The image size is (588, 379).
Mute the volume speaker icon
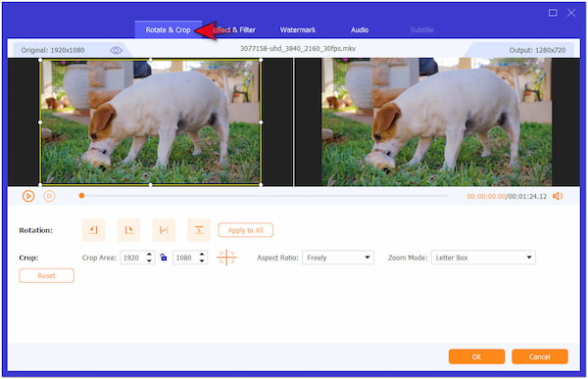pos(558,196)
